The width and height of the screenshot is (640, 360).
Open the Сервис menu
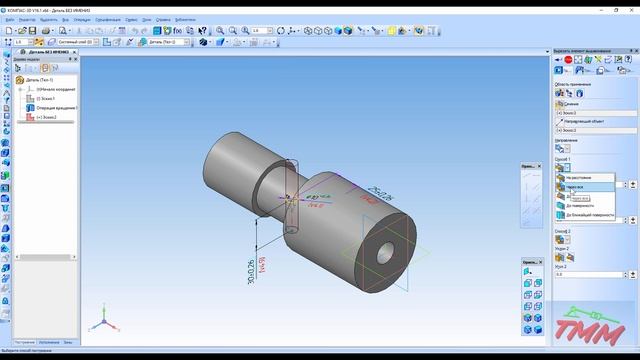click(131, 20)
